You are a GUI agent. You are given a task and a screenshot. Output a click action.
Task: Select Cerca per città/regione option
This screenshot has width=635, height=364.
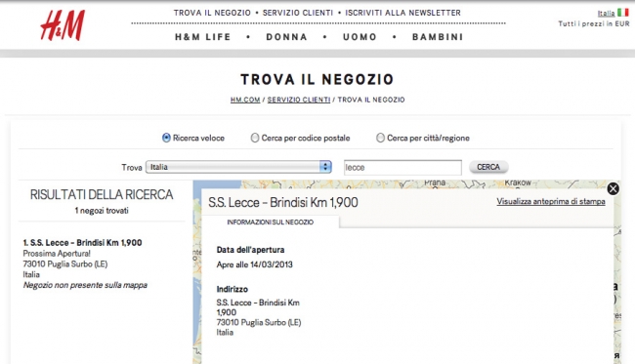click(x=380, y=138)
